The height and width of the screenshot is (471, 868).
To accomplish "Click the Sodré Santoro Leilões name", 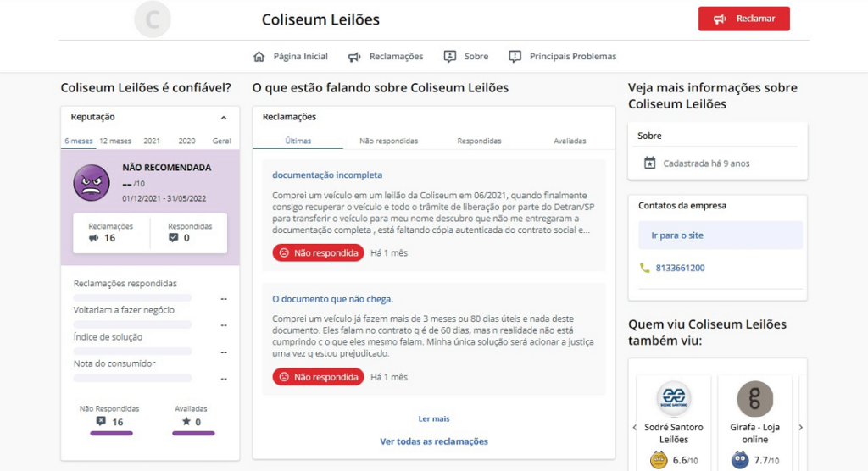I will pos(674,434).
